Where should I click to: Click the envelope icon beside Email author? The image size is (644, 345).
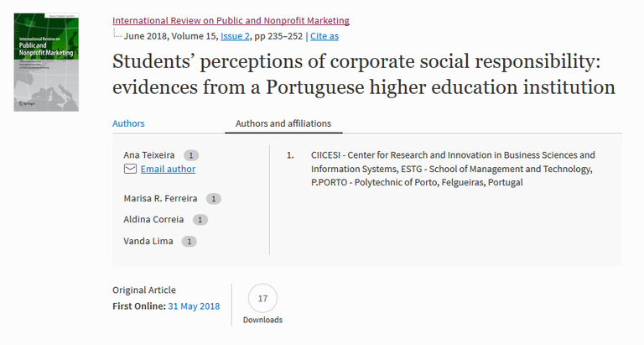pyautogui.click(x=130, y=169)
